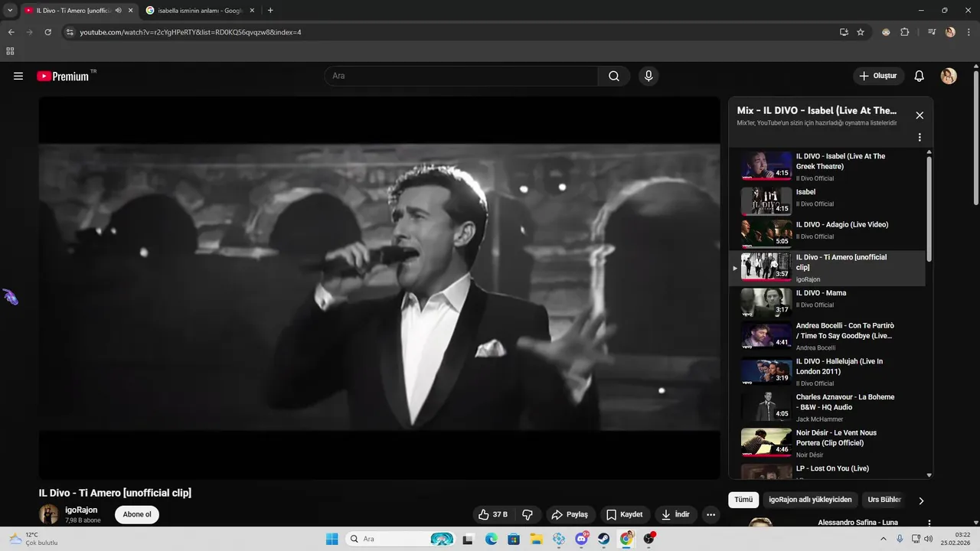
Task: Open YouTube account avatar menu
Action: click(949, 76)
